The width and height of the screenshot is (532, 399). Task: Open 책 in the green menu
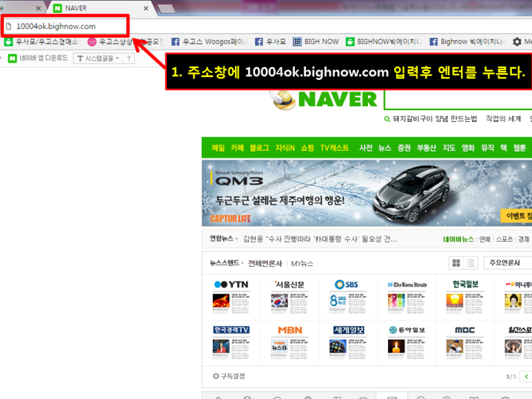[x=503, y=148]
